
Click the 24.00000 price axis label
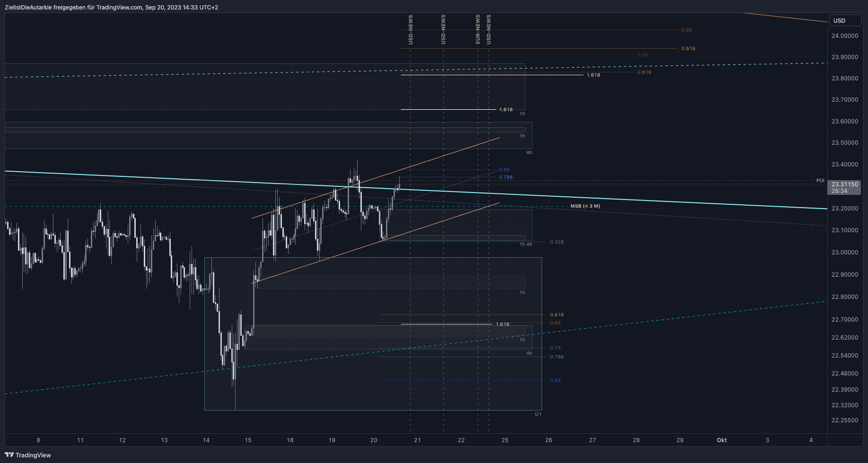[845, 36]
